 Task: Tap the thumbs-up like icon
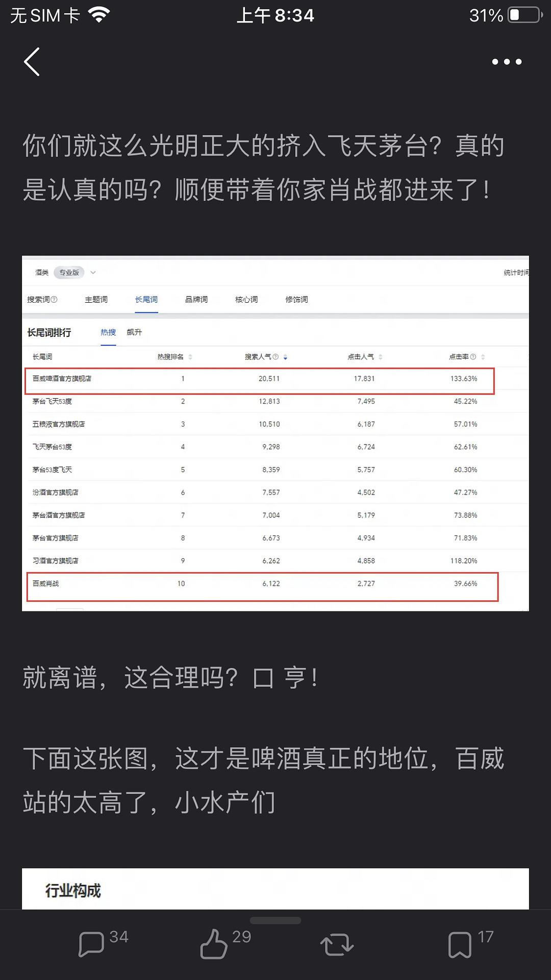213,944
